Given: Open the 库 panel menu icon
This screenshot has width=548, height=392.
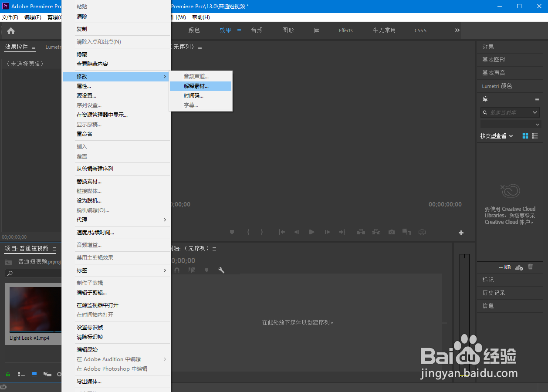Looking at the screenshot, I should pyautogui.click(x=537, y=99).
